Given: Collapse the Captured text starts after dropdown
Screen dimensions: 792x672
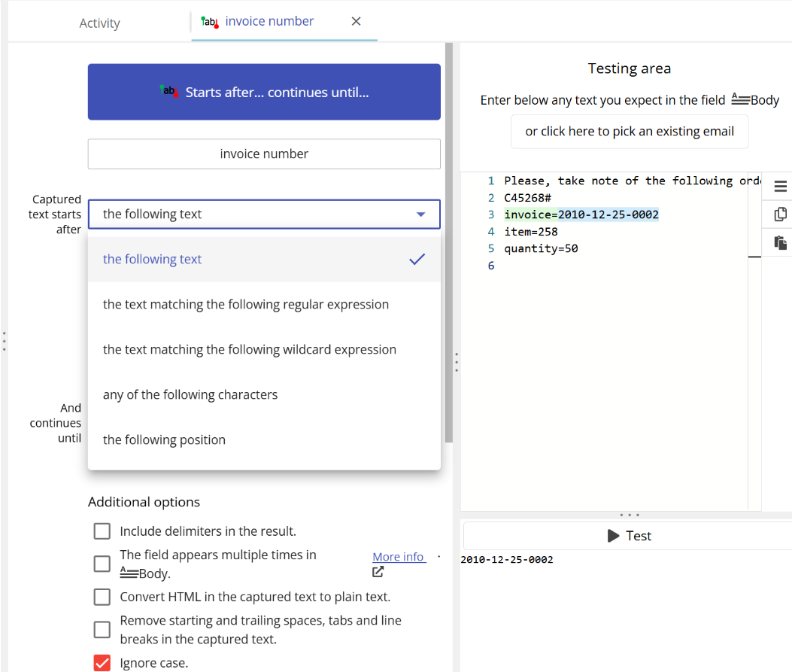Looking at the screenshot, I should tap(420, 214).
